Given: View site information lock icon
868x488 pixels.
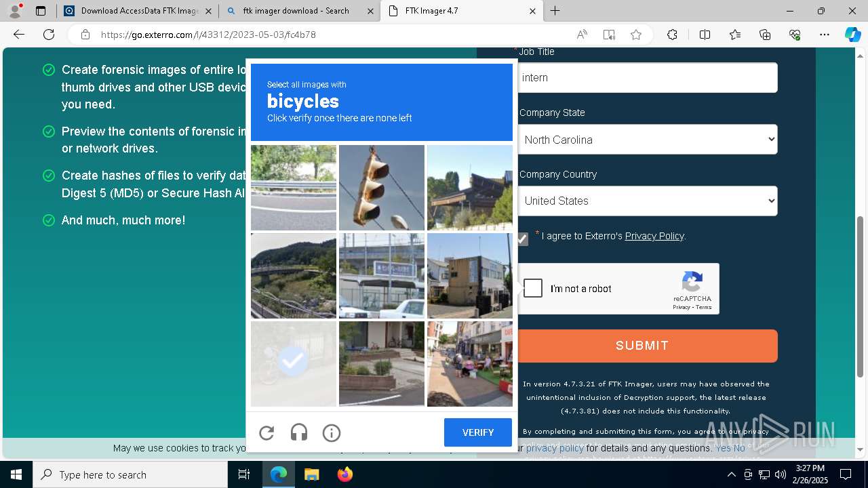Looking at the screenshot, I should point(85,35).
